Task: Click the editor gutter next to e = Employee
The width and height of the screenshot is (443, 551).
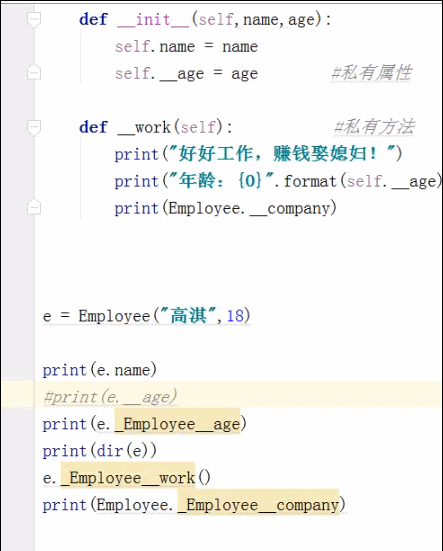Action: [x=18, y=316]
